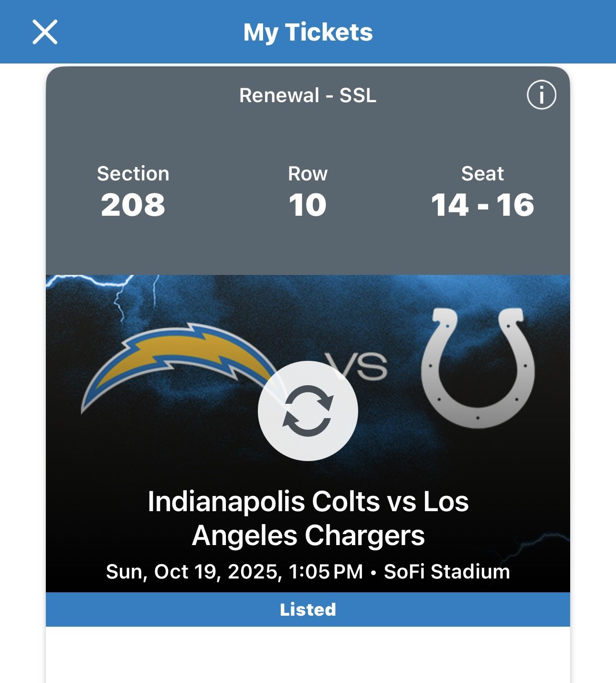
Task: Click the Seat heading label
Action: (x=482, y=174)
